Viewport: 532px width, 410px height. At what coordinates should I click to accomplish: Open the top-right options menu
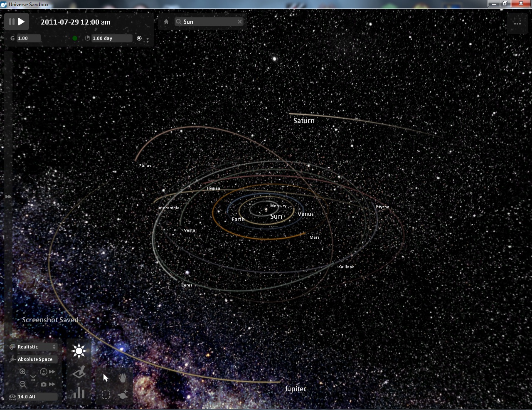point(517,23)
